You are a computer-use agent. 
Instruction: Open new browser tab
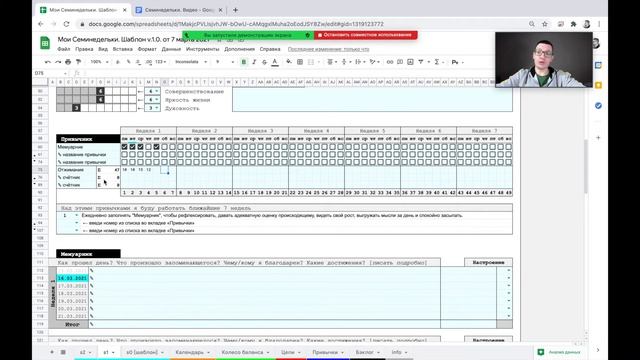[x=235, y=10]
